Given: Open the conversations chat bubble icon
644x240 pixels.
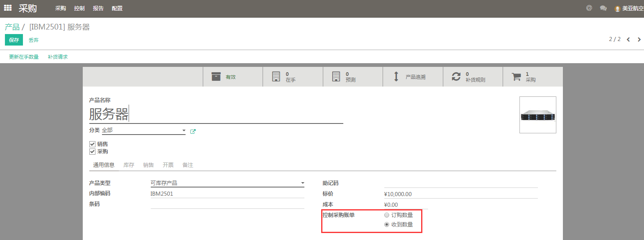Looking at the screenshot, I should [x=603, y=8].
